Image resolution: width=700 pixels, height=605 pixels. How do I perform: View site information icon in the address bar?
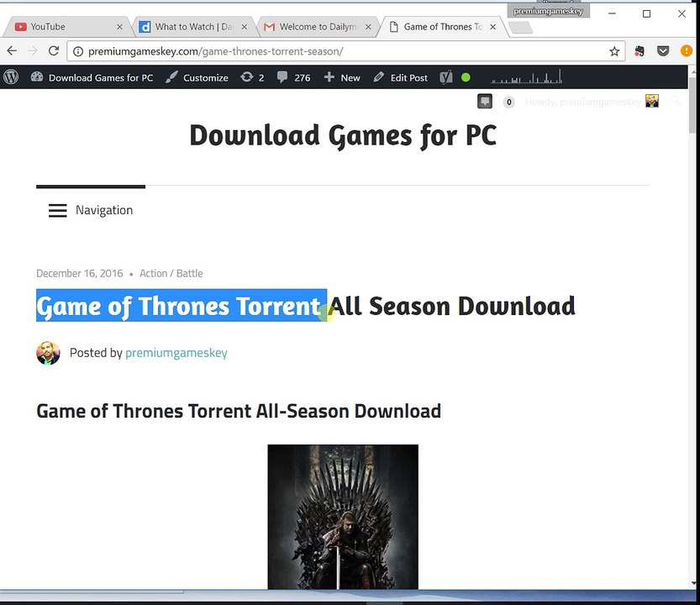coord(77,51)
